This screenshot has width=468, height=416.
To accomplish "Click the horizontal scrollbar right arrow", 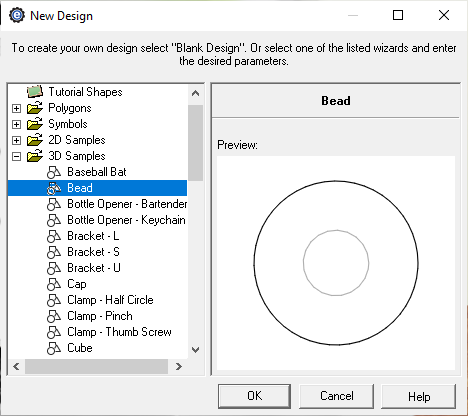I will 179,367.
